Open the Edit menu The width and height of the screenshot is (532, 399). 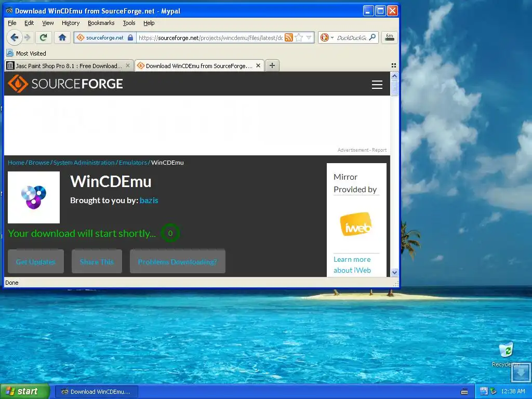pos(29,23)
